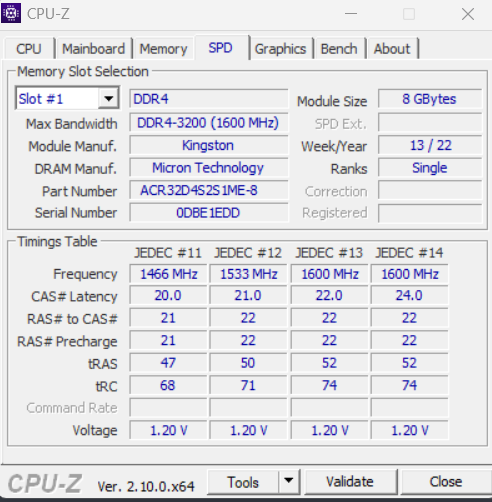Expand the Tools dropdown arrow
The image size is (492, 502).
(288, 481)
